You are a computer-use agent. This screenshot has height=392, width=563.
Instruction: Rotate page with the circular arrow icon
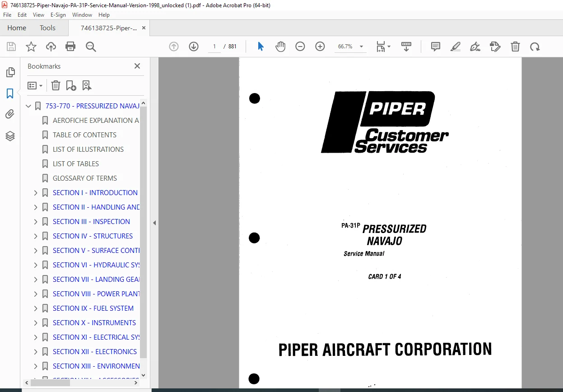click(x=535, y=47)
